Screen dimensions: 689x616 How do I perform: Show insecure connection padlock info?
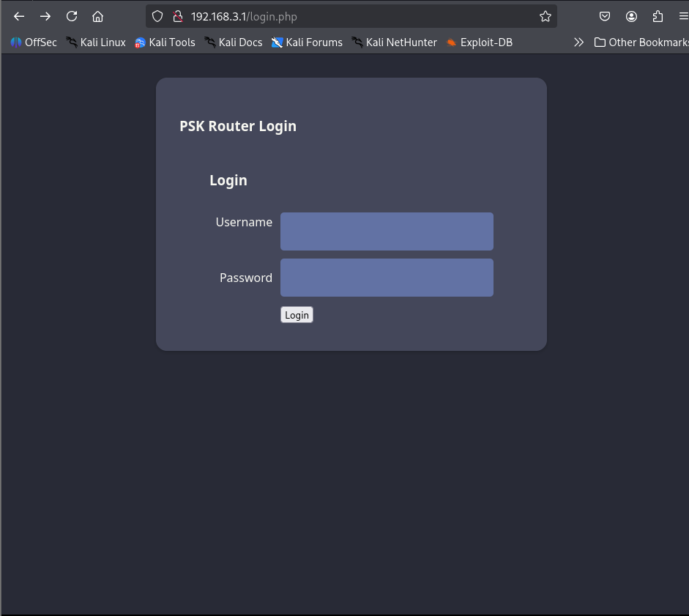pyautogui.click(x=176, y=16)
